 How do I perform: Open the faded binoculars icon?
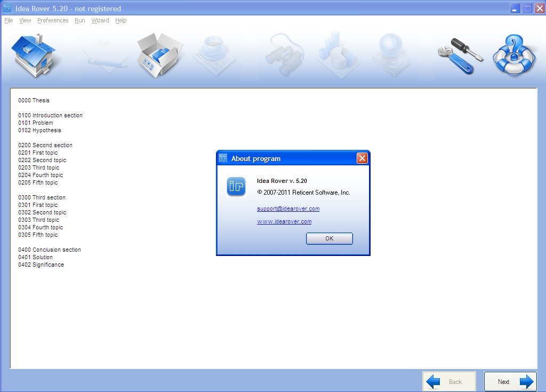tap(285, 55)
